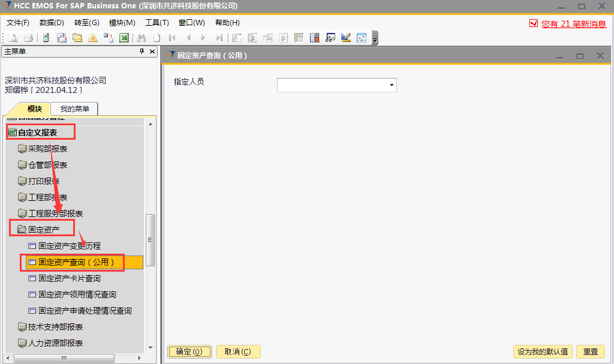Click the yellow warning alert toolbar icon
This screenshot has width=614, height=364.
pyautogui.click(x=93, y=38)
